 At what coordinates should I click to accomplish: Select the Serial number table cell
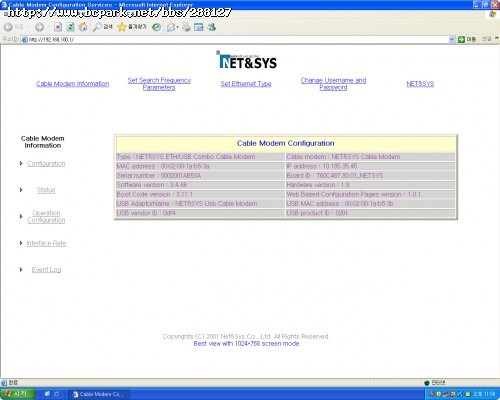tap(200, 175)
